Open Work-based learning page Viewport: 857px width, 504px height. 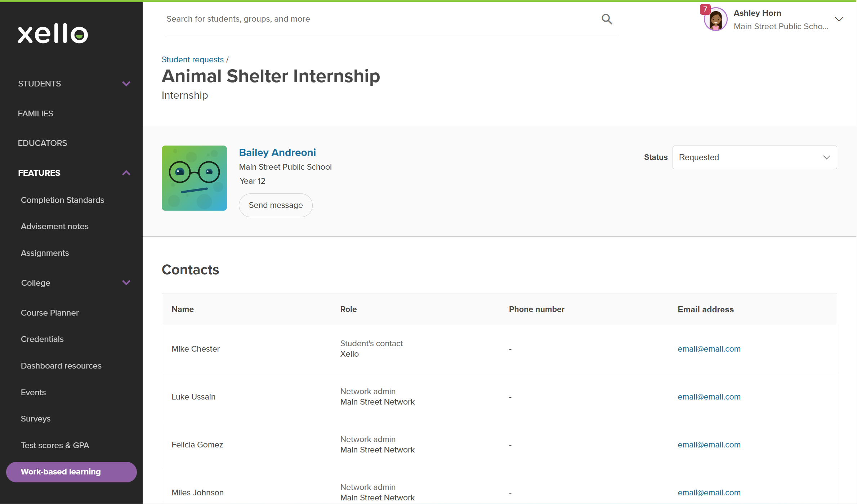[71, 472]
